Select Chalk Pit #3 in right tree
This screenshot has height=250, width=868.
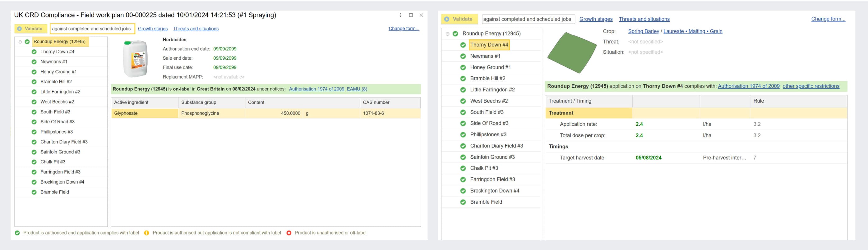[x=484, y=168]
